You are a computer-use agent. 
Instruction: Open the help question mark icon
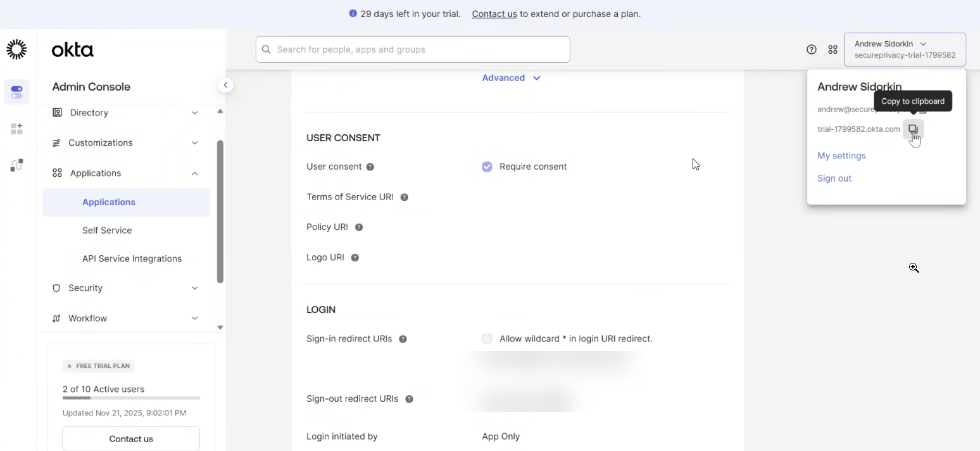coord(811,49)
